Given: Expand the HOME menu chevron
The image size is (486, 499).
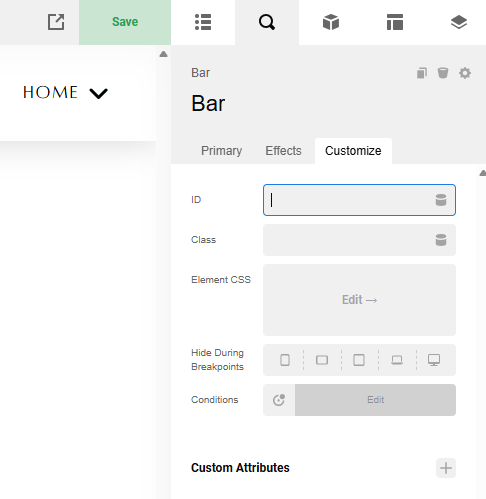Looking at the screenshot, I should pos(99,93).
